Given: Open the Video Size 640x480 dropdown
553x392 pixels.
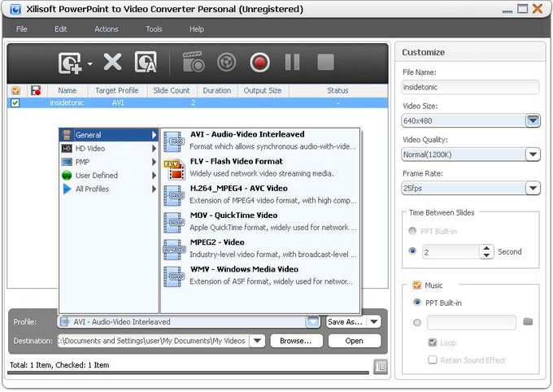Looking at the screenshot, I should point(533,120).
